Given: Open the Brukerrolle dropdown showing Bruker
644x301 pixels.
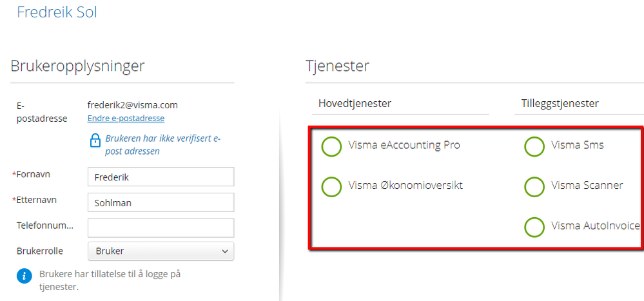Looking at the screenshot, I should (x=161, y=251).
